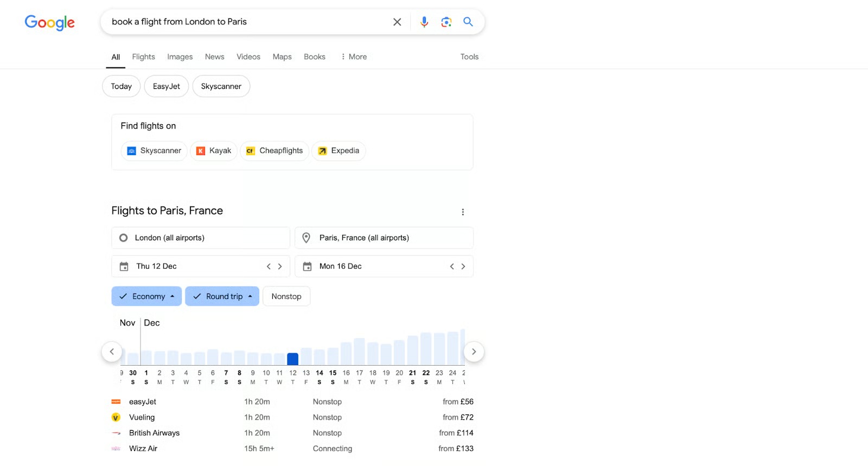
Task: Expand the Round trip dropdown
Action: click(222, 296)
